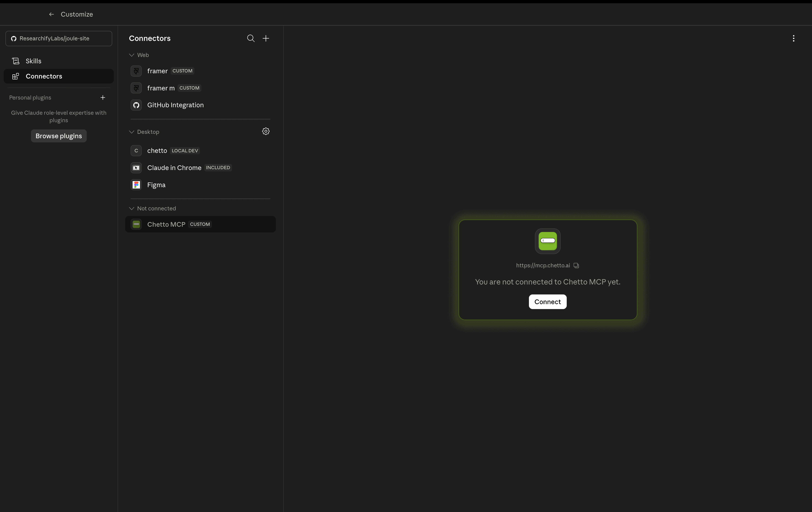
Task: Click the framer m connector icon
Action: click(136, 88)
